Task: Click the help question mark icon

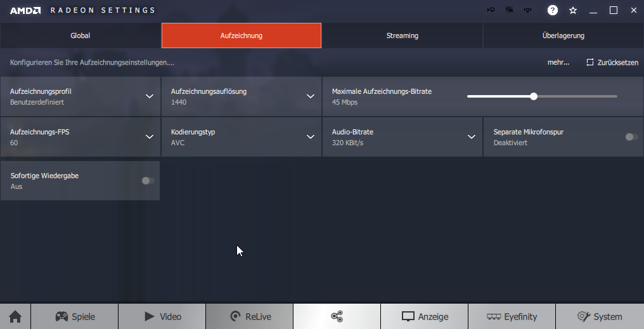Action: (553, 10)
